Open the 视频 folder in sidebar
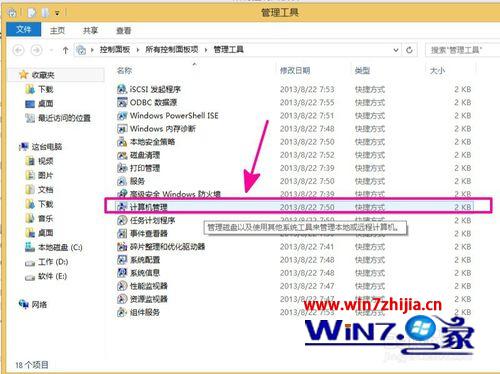Screen dimensions: 500x374 (46, 161)
